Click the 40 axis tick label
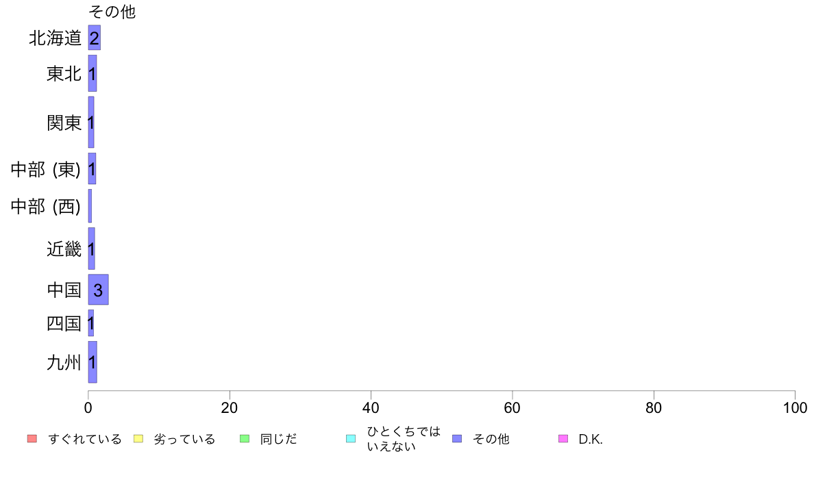The image size is (814, 504). tap(371, 408)
